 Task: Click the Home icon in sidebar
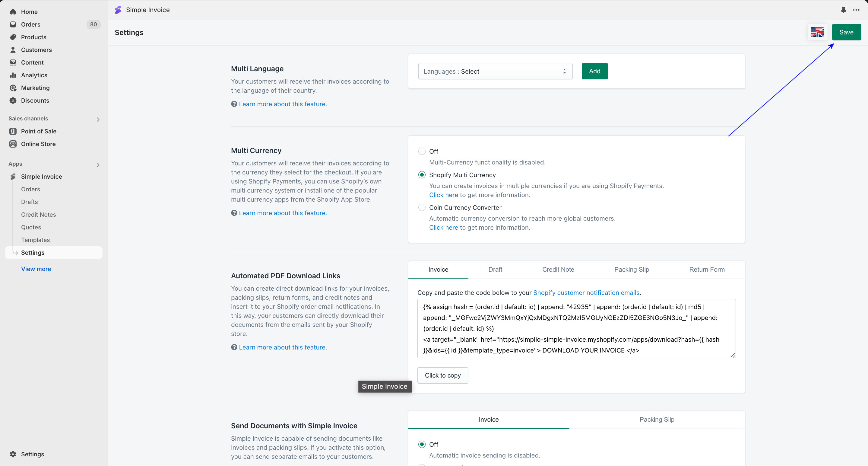13,12
